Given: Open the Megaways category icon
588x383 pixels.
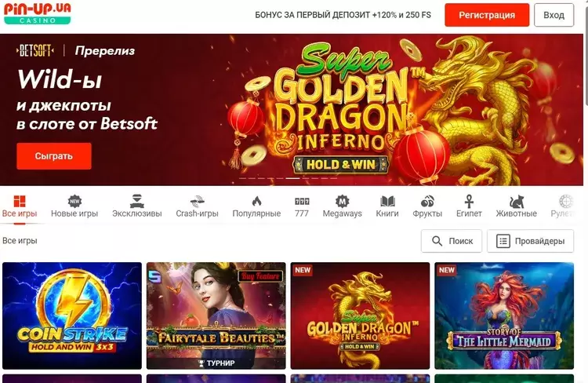Looking at the screenshot, I should tap(342, 201).
